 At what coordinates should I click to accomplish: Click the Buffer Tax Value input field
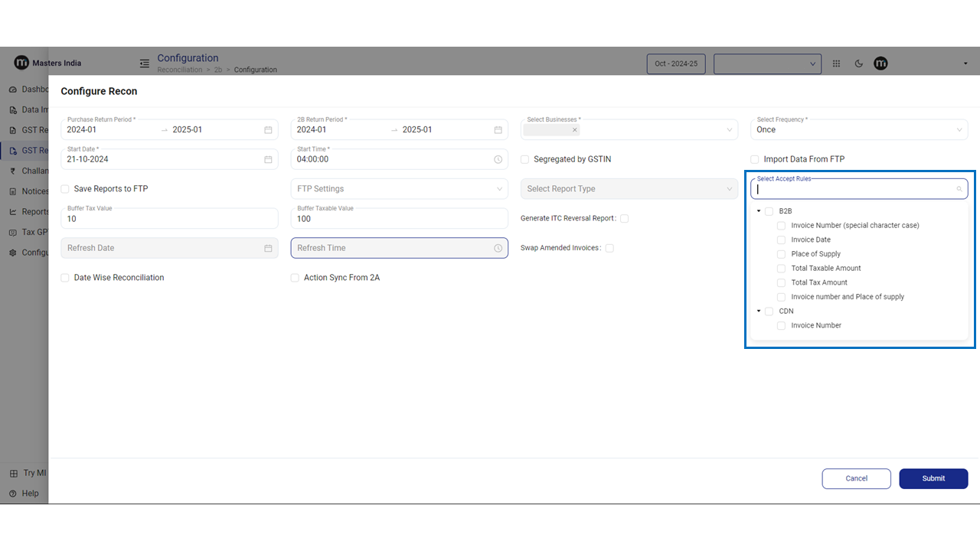click(169, 219)
